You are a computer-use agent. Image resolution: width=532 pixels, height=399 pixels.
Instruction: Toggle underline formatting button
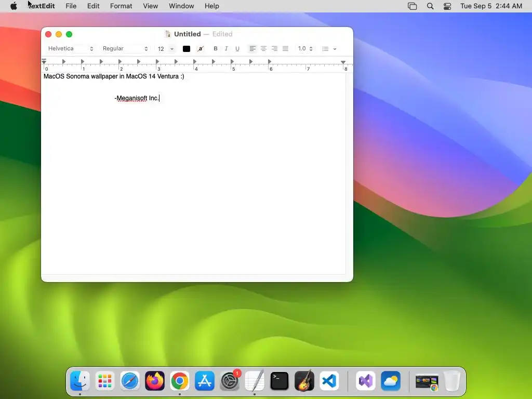[x=237, y=48]
